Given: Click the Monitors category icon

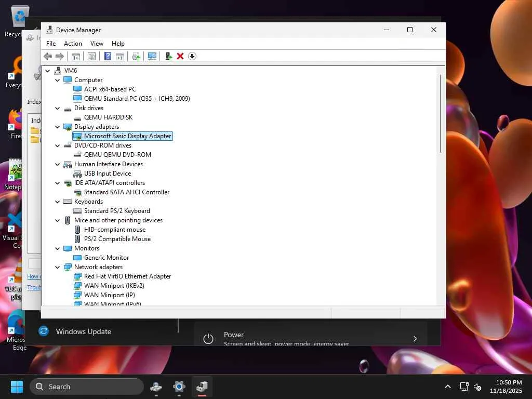Looking at the screenshot, I should tap(68, 248).
